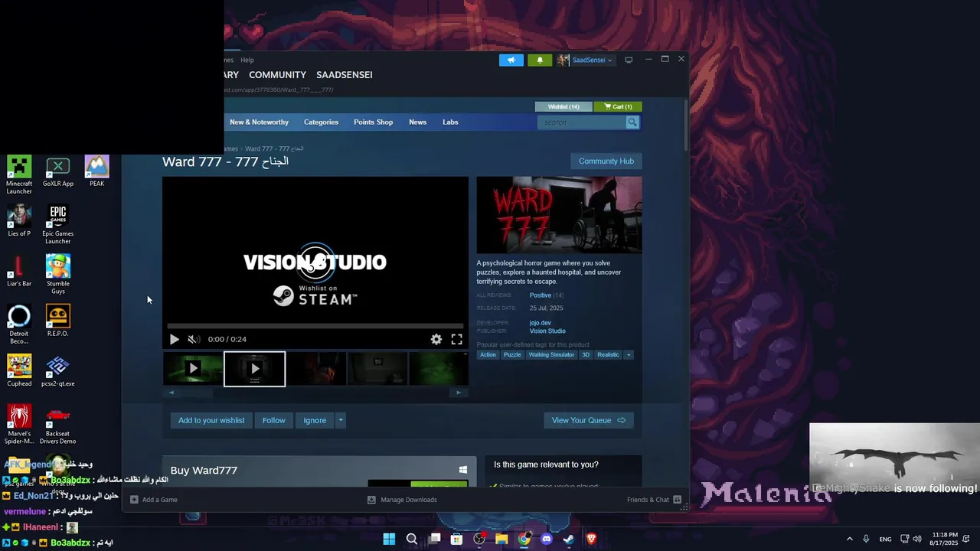The height and width of the screenshot is (551, 980).
Task: Open the Labs store tab
Action: click(x=450, y=122)
